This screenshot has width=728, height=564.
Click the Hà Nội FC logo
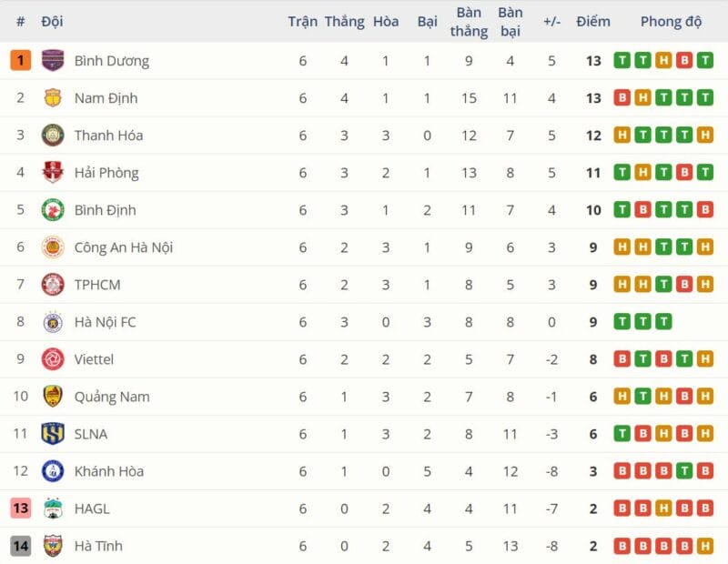(x=53, y=322)
